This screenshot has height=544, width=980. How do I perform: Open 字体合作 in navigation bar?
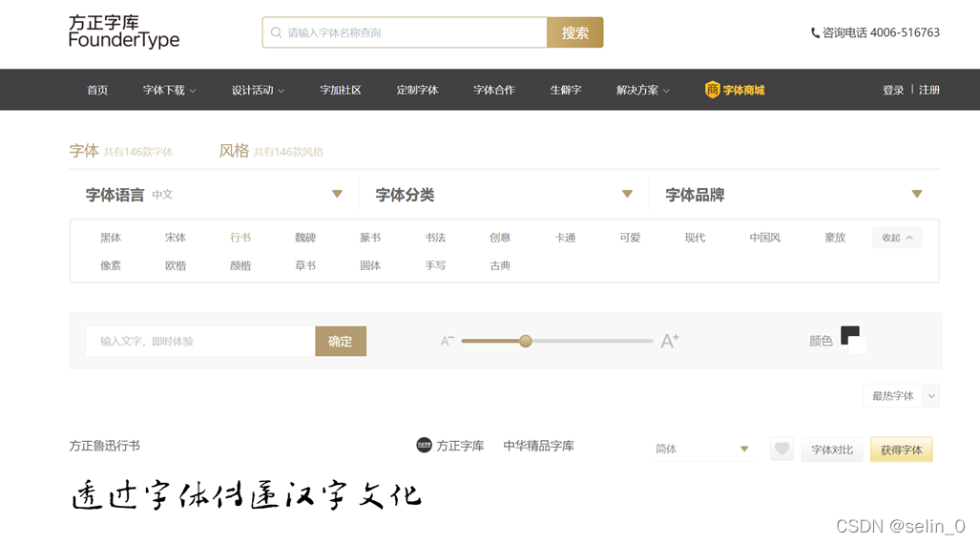pyautogui.click(x=493, y=90)
